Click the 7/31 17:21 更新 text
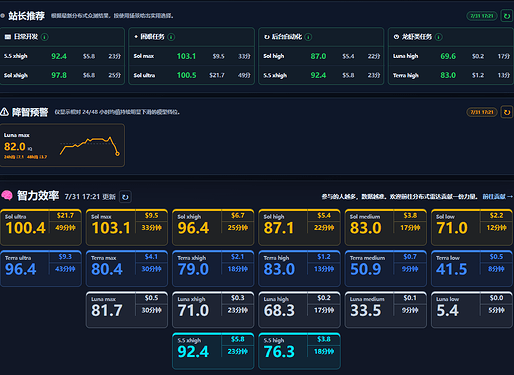Viewport: 514px width, 375px height. point(90,197)
